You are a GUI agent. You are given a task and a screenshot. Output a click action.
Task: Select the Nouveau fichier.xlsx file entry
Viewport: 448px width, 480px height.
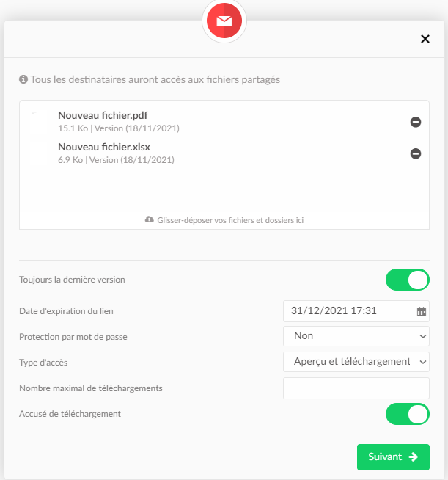(116, 153)
